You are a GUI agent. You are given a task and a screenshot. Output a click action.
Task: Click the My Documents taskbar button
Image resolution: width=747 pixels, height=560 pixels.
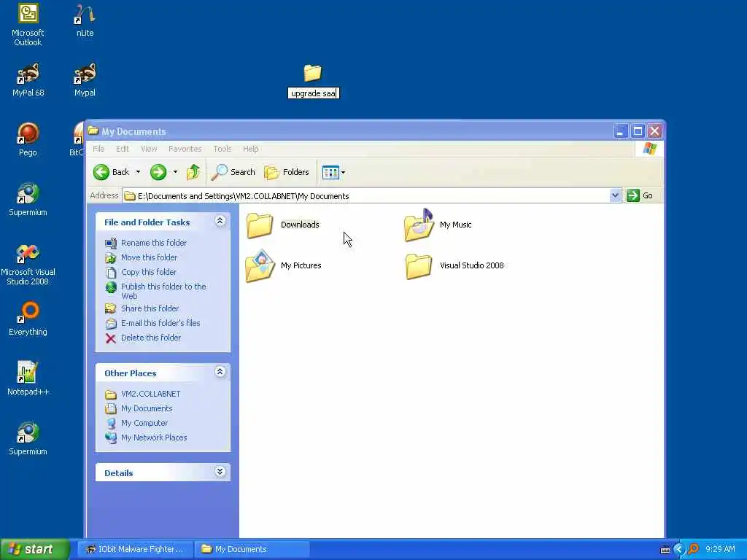[252, 549]
